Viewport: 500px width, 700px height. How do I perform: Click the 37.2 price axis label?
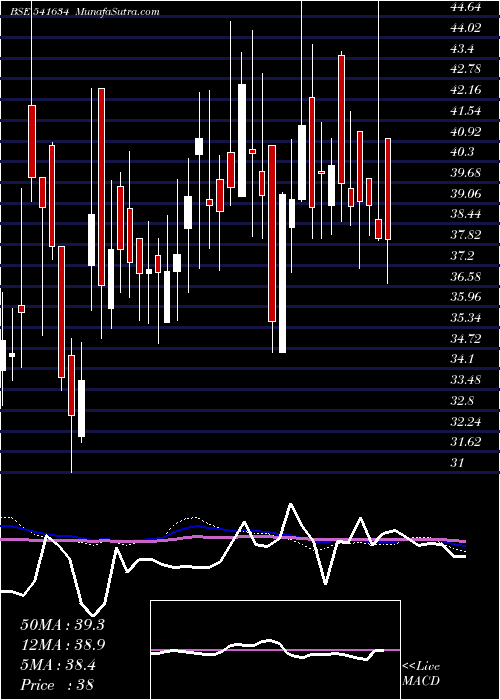tap(462, 256)
